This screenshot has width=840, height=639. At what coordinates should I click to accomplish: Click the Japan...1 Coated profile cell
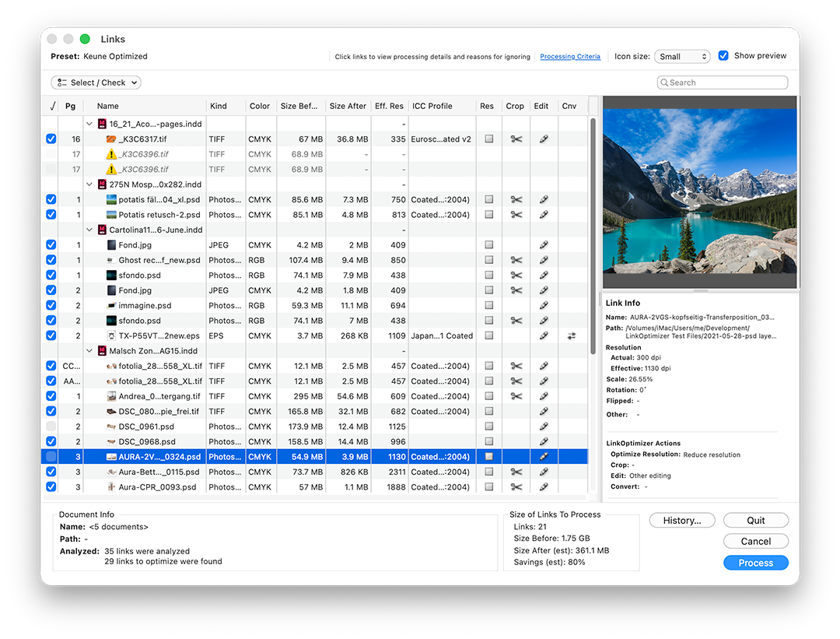[x=442, y=335]
